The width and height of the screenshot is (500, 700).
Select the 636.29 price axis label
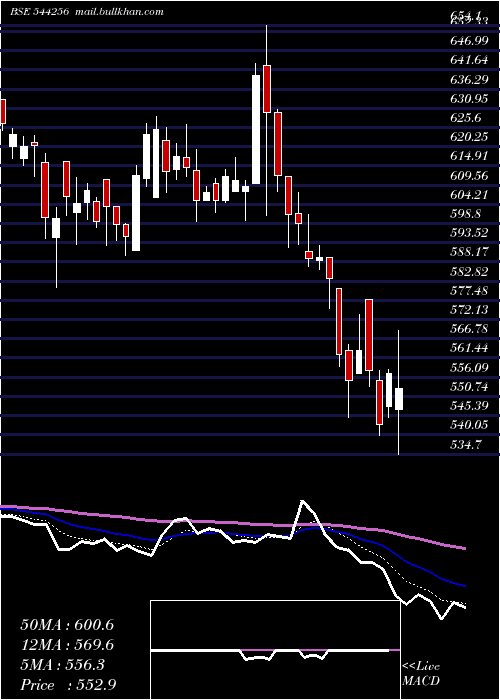click(468, 79)
